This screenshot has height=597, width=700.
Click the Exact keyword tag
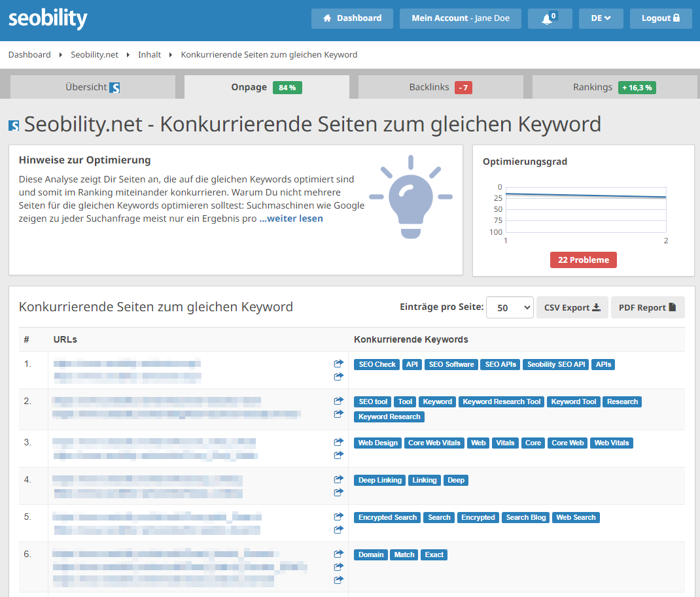(434, 554)
